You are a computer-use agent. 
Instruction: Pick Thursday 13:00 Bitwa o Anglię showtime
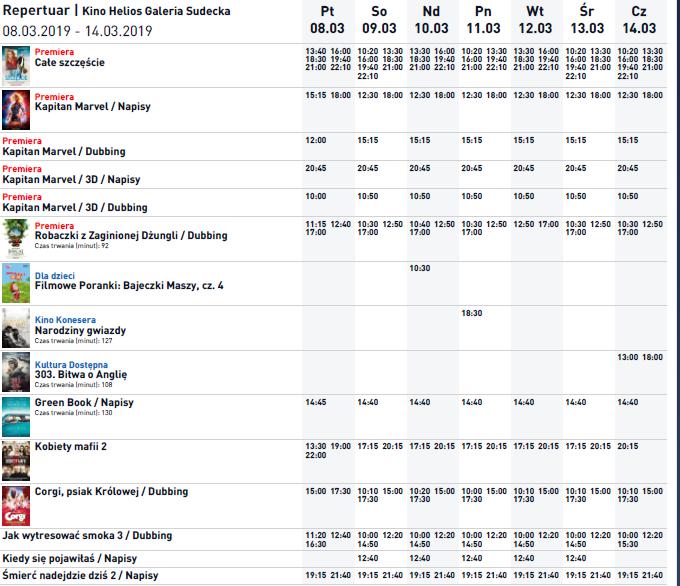(x=628, y=357)
